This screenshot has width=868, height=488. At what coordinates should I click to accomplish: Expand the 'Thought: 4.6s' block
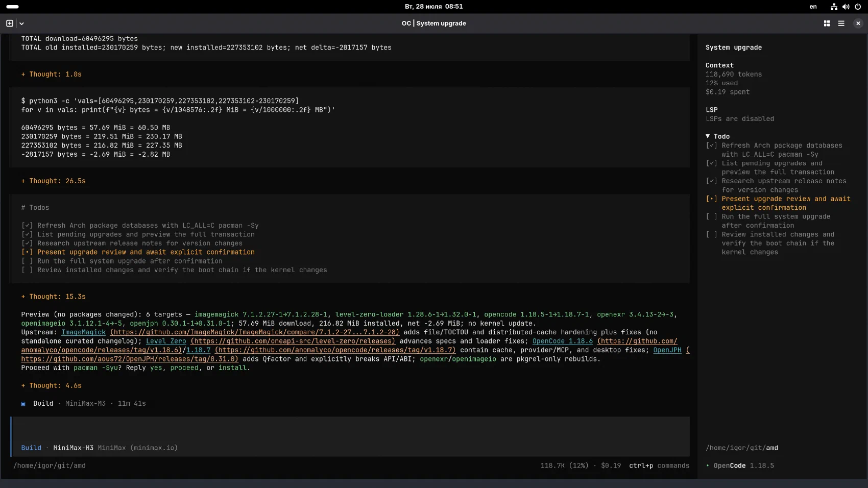coord(52,386)
